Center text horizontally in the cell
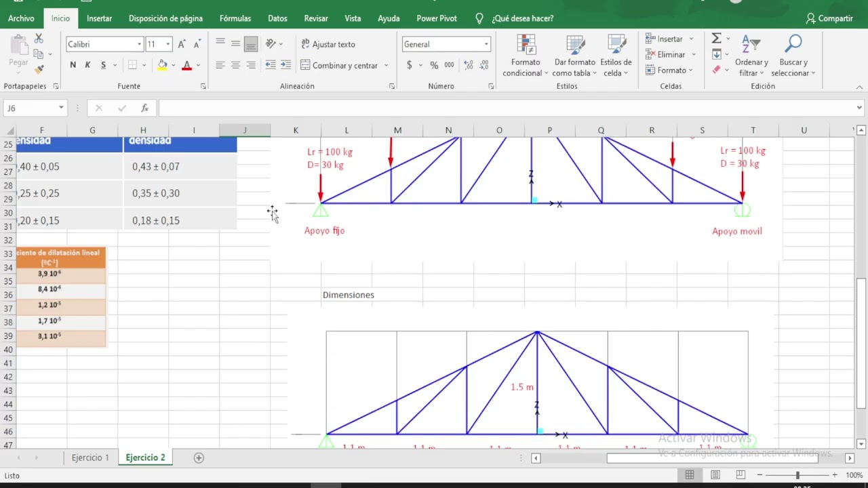 click(235, 65)
